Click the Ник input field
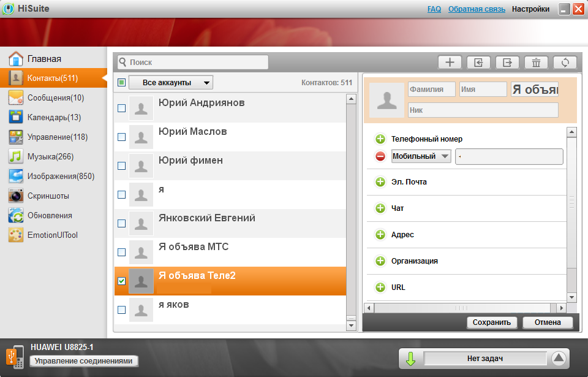The height and width of the screenshot is (377, 588). pyautogui.click(x=483, y=110)
